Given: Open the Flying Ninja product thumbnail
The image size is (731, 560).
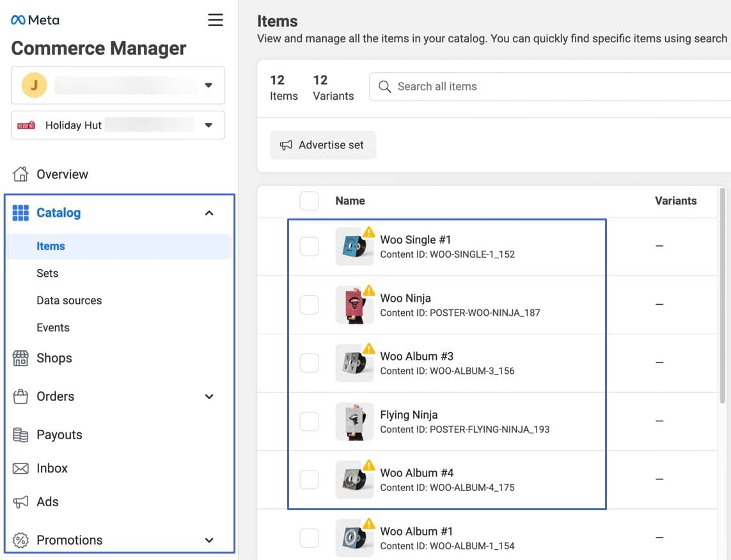Looking at the screenshot, I should [x=354, y=421].
